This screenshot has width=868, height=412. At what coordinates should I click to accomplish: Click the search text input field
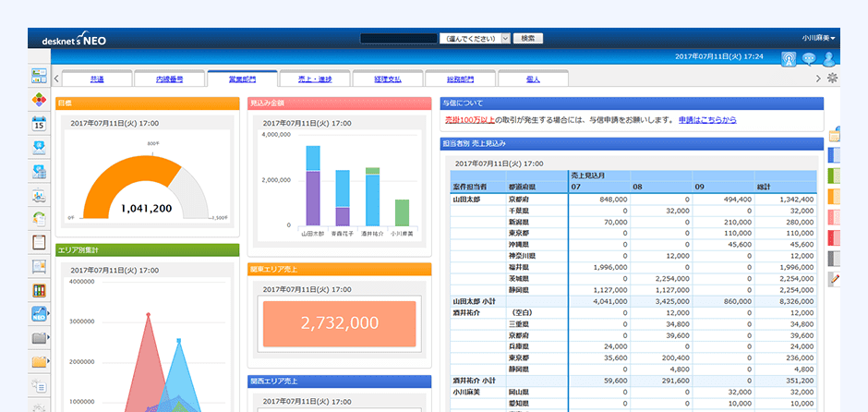point(398,39)
